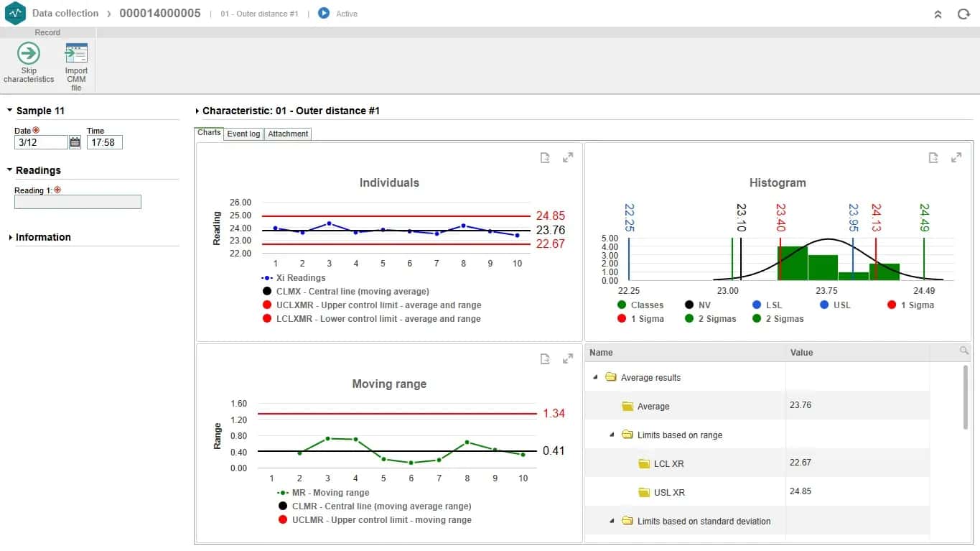Expand the Information section

click(x=11, y=237)
